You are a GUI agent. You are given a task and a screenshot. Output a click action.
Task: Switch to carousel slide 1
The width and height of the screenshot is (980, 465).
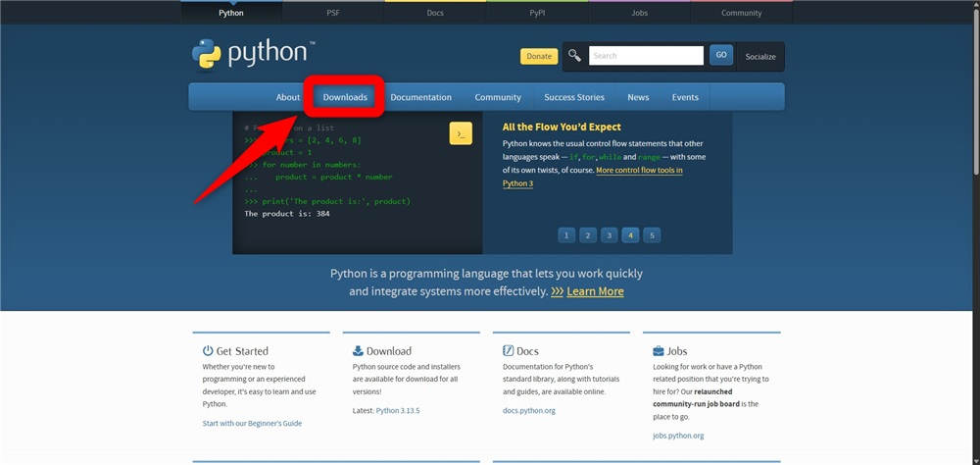coord(566,235)
